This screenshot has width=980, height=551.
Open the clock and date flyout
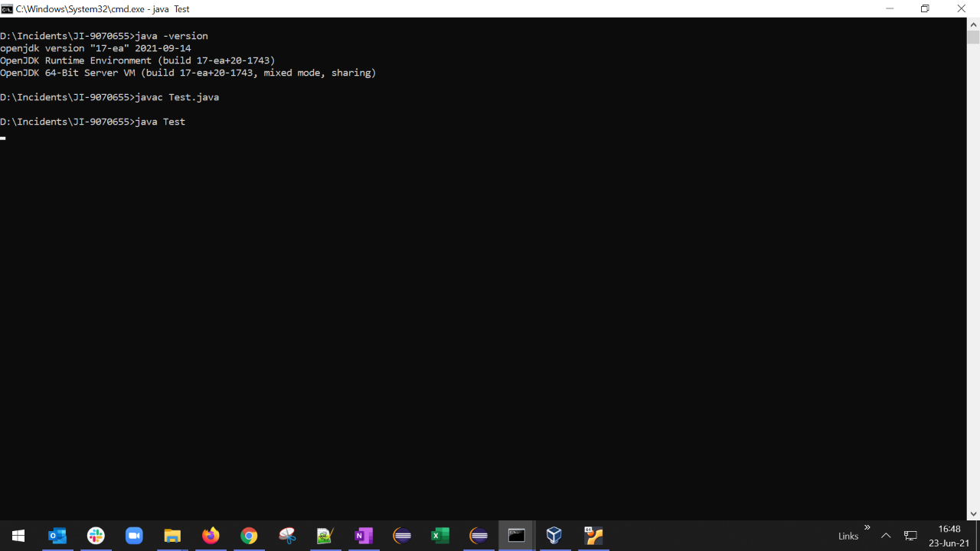pyautogui.click(x=949, y=536)
